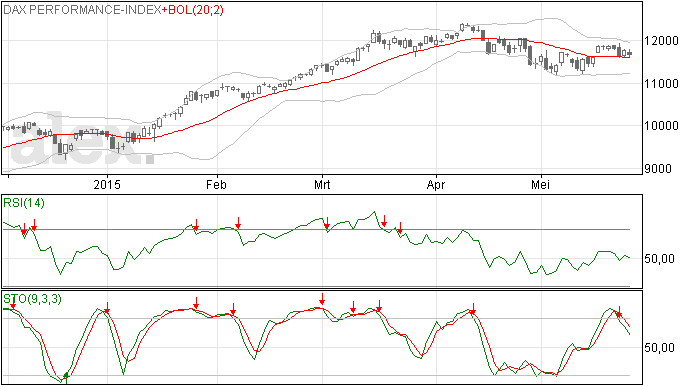690x387 pixels.
Task: Select the 2015 year label on axis
Action: tap(107, 184)
